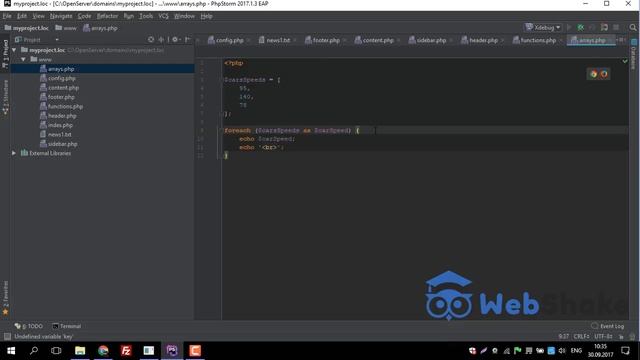Image resolution: width=640 pixels, height=360 pixels.
Task: Close the news1.txt editor tab
Action: pos(295,40)
